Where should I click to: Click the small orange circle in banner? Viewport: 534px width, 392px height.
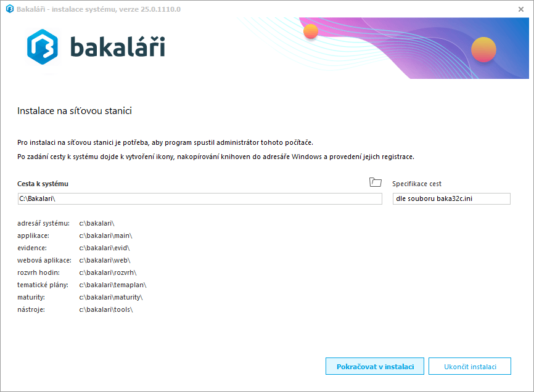click(311, 31)
